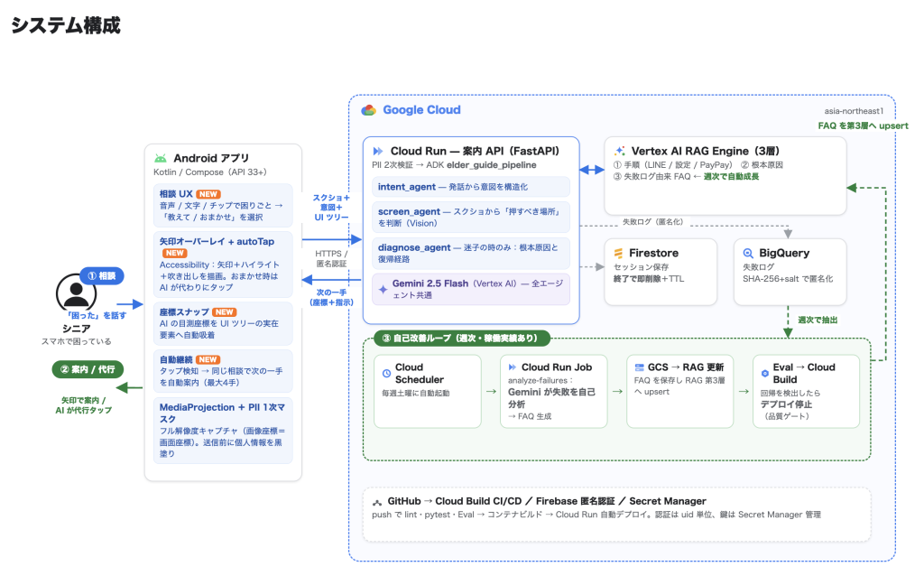Click the Cloud Run — 案内 API (FastAPI) title
Screen dimensions: 924x585
pyautogui.click(x=475, y=151)
